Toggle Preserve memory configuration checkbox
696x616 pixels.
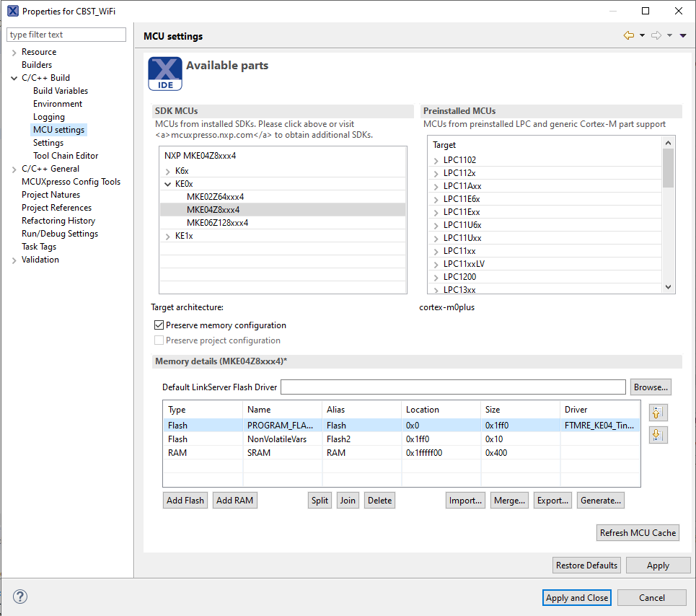click(159, 325)
